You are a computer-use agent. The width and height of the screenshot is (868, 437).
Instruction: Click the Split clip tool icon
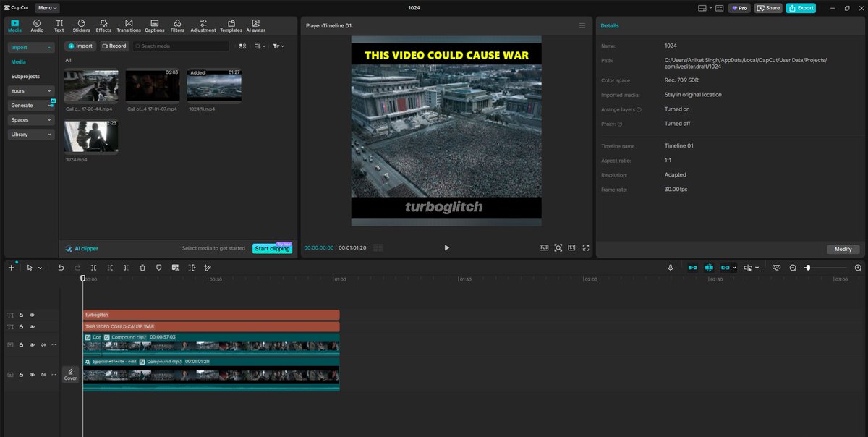coord(93,268)
